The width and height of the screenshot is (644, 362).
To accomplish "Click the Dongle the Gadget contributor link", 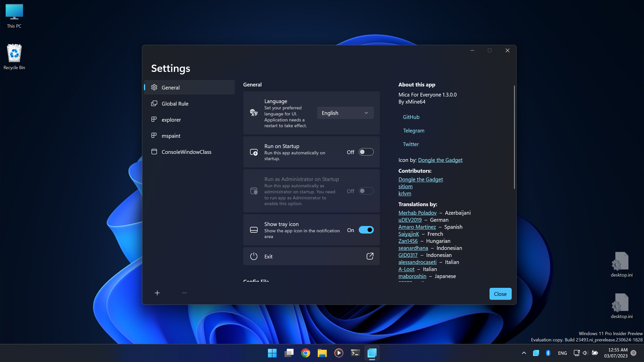I will pos(420,179).
